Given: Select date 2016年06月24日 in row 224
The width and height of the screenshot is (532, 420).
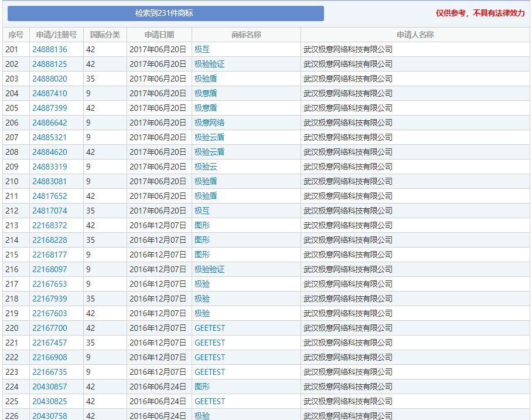Looking at the screenshot, I should pyautogui.click(x=158, y=387).
